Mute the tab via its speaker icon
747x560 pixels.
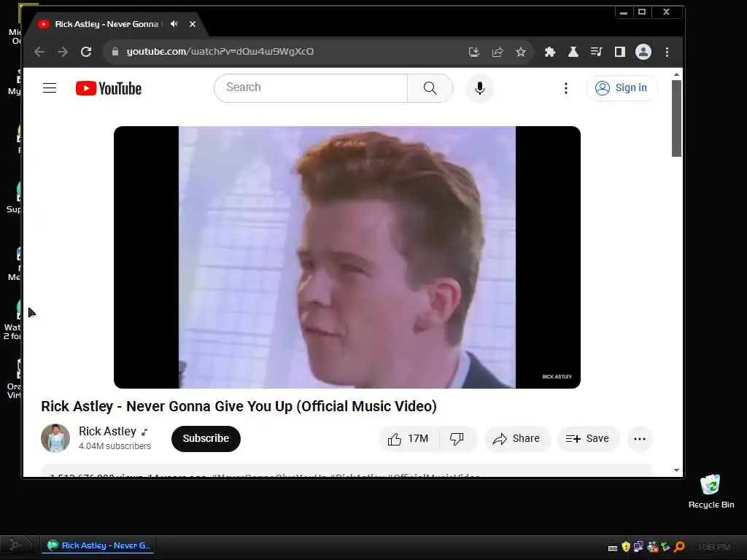pyautogui.click(x=174, y=24)
